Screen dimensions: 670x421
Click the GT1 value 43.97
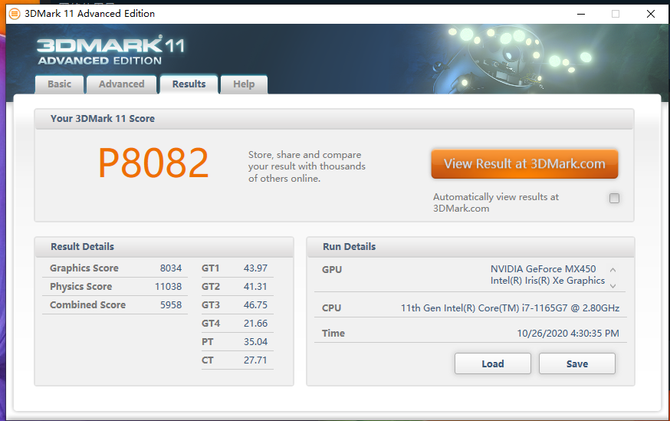(x=256, y=268)
